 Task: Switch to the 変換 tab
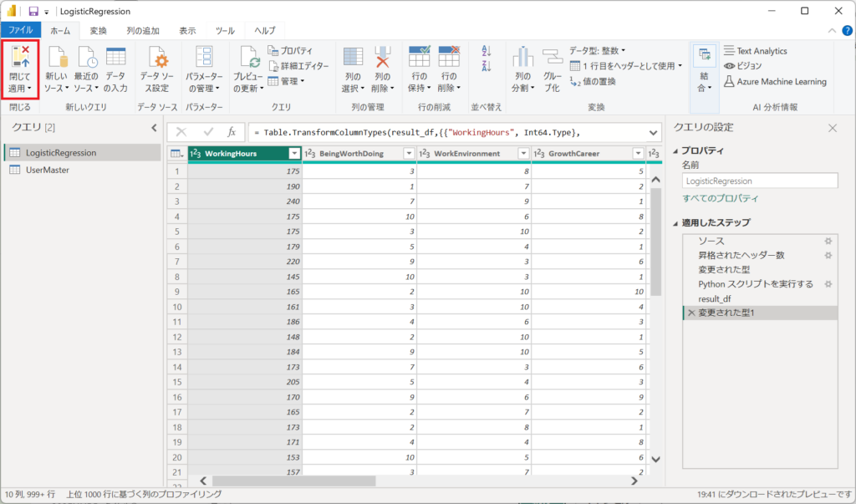[x=99, y=31]
